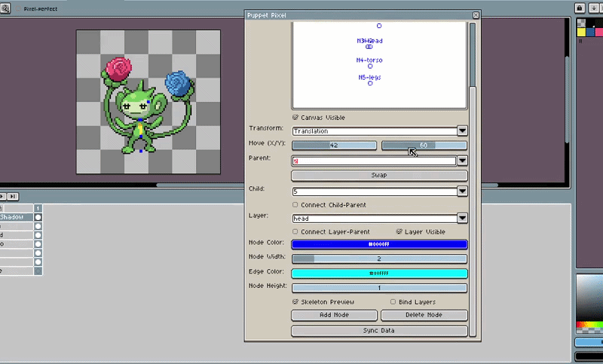The width and height of the screenshot is (603, 364).
Task: Click the Child field showing 5
Action: [x=375, y=191]
